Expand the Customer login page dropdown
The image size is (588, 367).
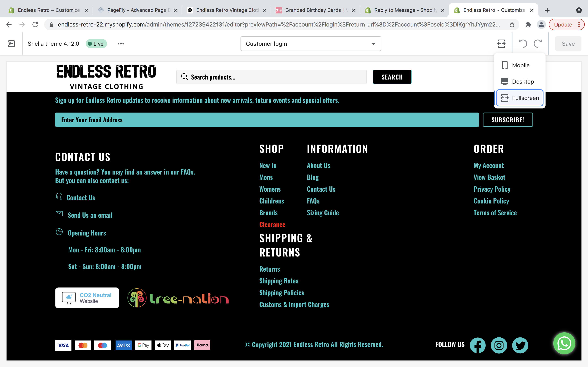pos(311,44)
